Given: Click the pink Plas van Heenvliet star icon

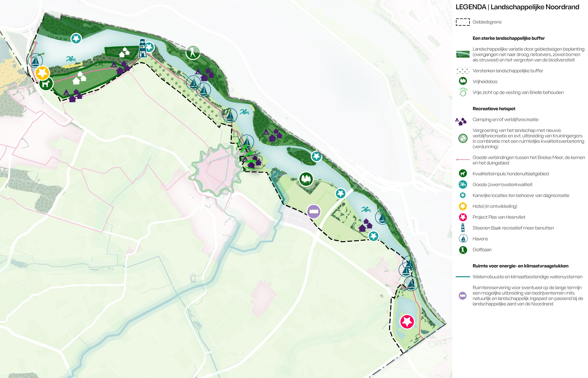Looking at the screenshot, I should point(407,322).
